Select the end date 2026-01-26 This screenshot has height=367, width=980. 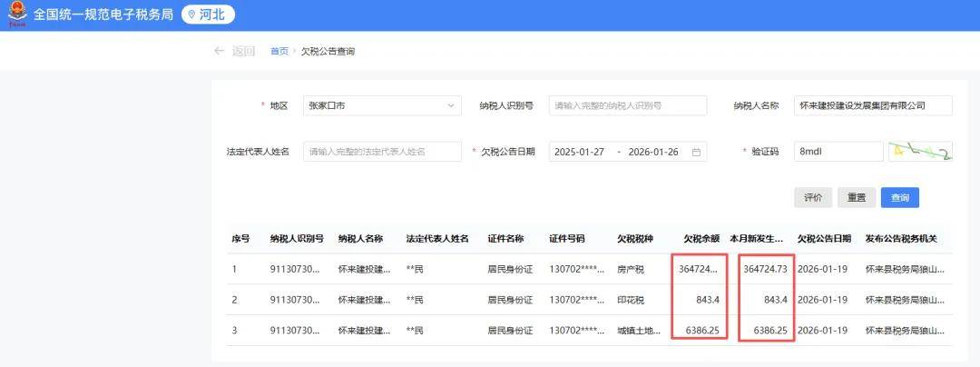[x=653, y=152]
